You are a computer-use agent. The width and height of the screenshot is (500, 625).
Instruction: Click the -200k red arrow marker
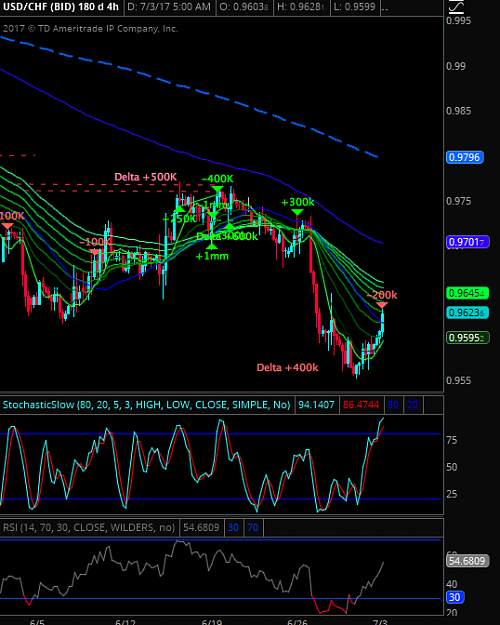[x=382, y=306]
